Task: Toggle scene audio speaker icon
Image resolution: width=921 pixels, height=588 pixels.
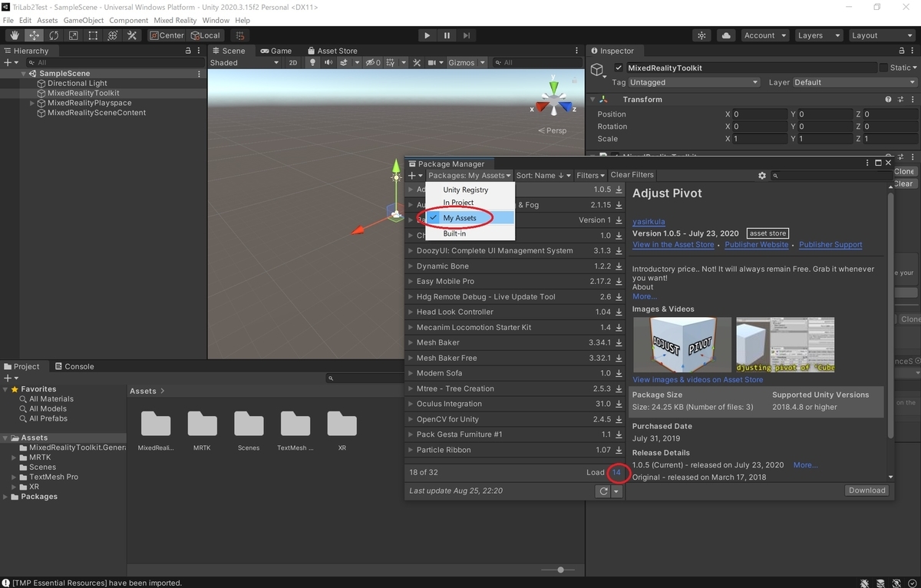Action: pos(328,63)
